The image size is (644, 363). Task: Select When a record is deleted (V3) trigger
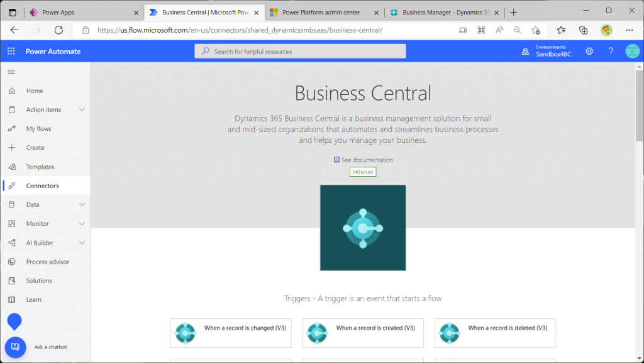[x=495, y=333]
